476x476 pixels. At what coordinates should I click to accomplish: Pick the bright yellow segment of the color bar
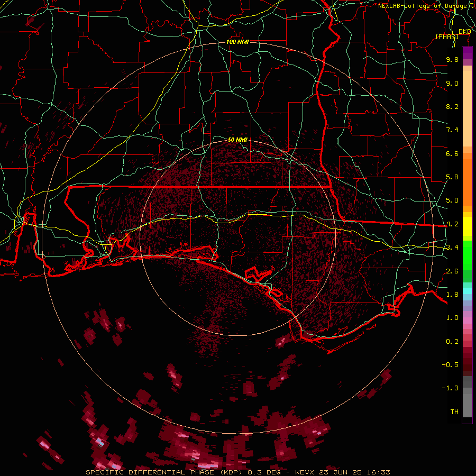tap(467, 226)
